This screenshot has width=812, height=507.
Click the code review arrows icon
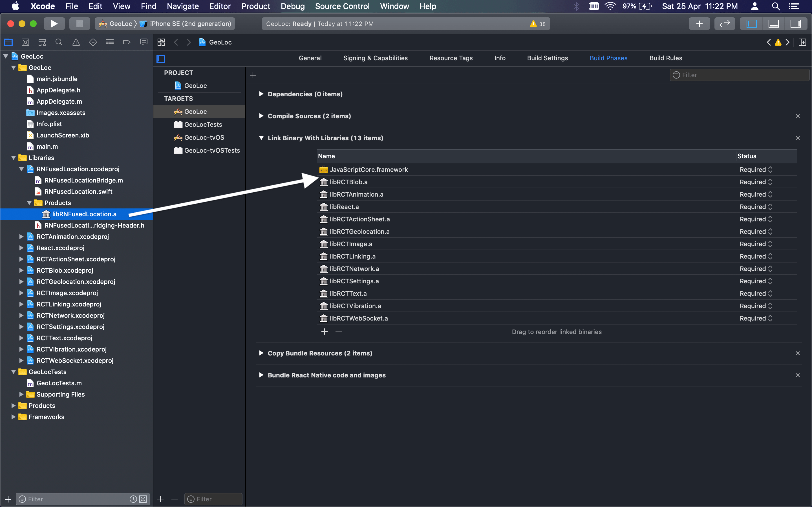(x=725, y=23)
